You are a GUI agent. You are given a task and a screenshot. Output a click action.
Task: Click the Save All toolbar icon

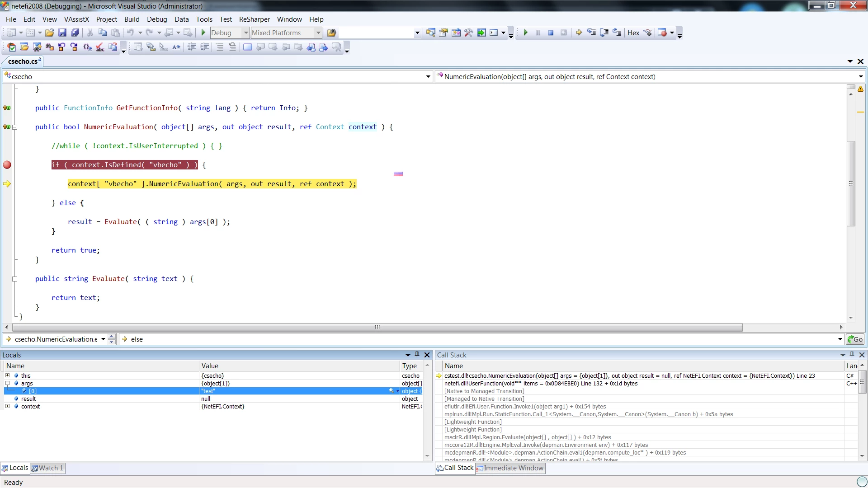75,33
